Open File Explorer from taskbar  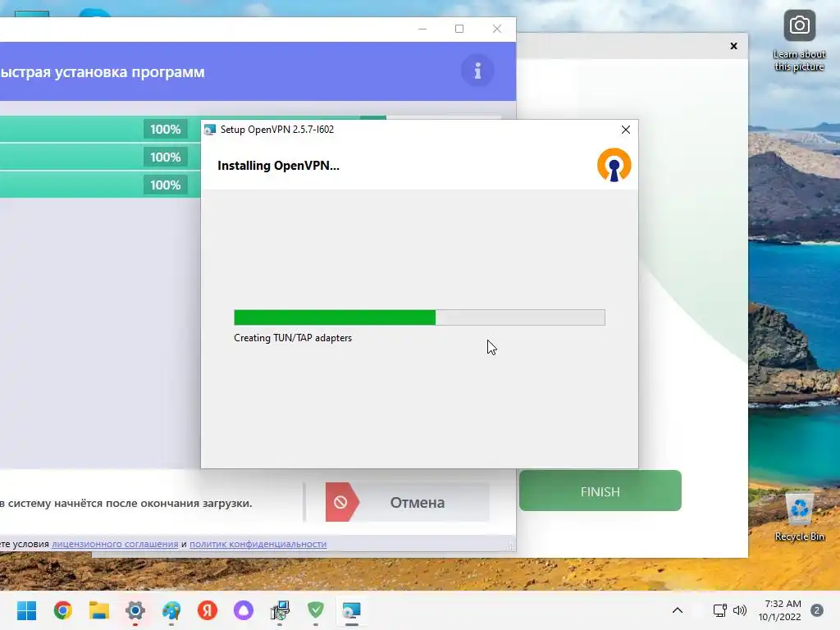pos(99,610)
